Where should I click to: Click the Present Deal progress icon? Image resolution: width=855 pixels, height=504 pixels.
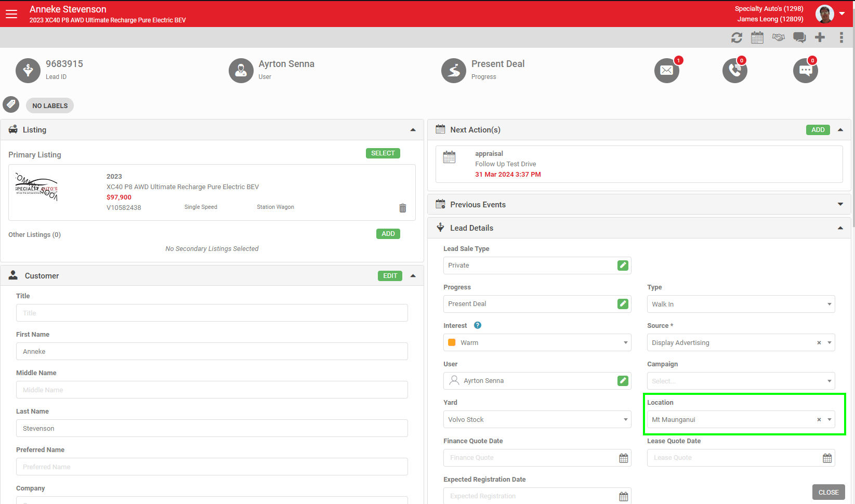(454, 70)
